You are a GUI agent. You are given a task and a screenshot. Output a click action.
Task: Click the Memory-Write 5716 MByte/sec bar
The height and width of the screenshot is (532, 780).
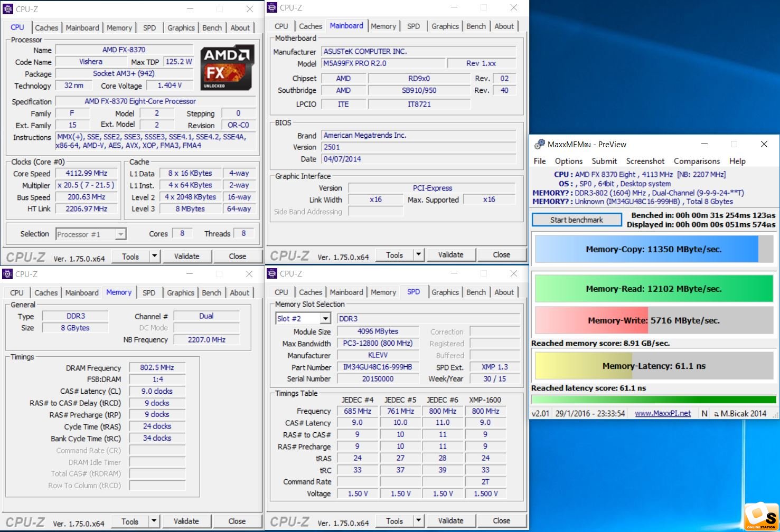click(654, 320)
